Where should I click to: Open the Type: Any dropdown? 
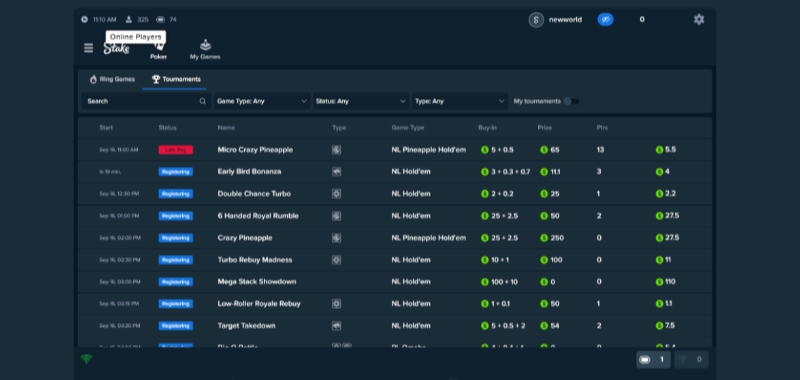click(460, 101)
